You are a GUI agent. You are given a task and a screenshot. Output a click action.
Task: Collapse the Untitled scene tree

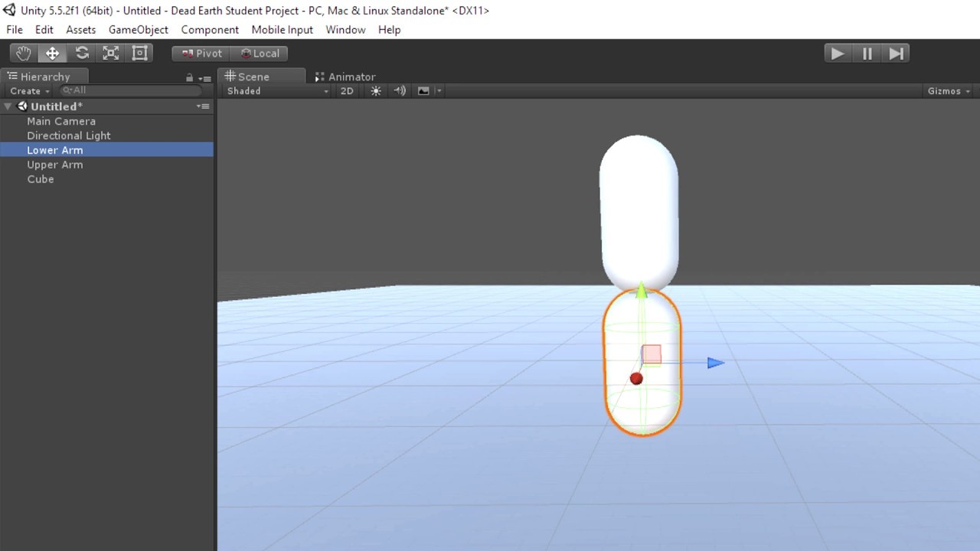coord(8,106)
